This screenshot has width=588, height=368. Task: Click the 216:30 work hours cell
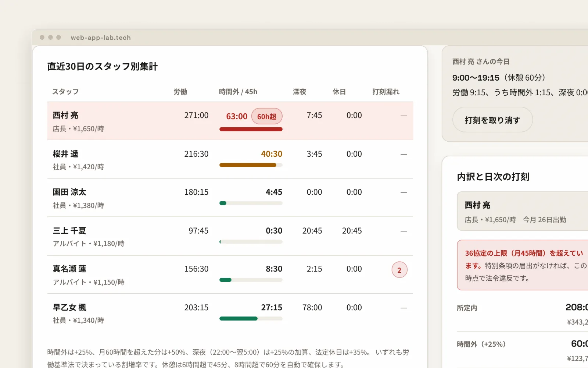[196, 154]
